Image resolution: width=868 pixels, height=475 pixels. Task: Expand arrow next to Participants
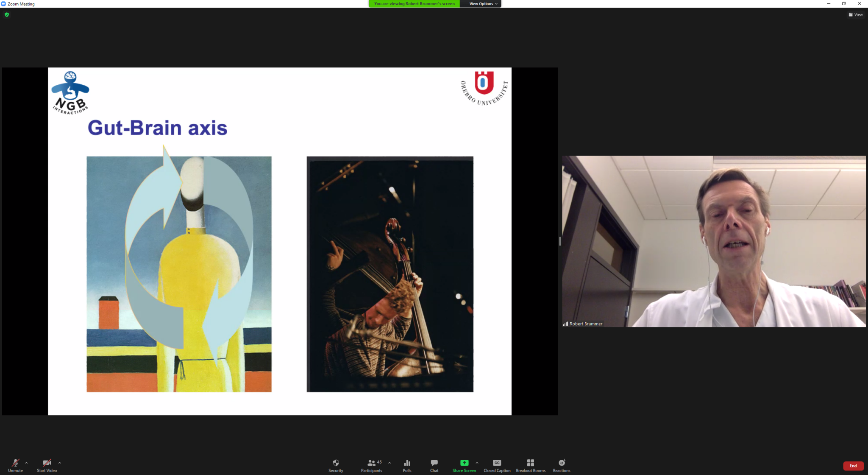(x=389, y=463)
